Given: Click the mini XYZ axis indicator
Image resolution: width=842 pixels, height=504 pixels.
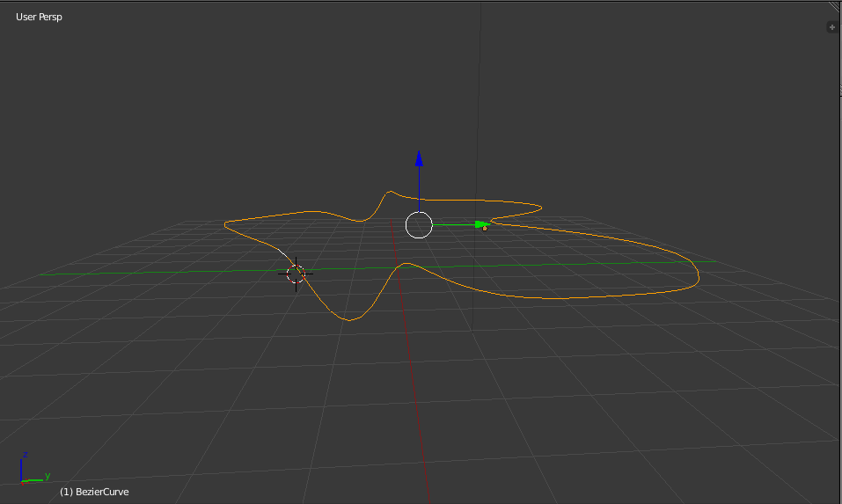Looking at the screenshot, I should point(34,469).
